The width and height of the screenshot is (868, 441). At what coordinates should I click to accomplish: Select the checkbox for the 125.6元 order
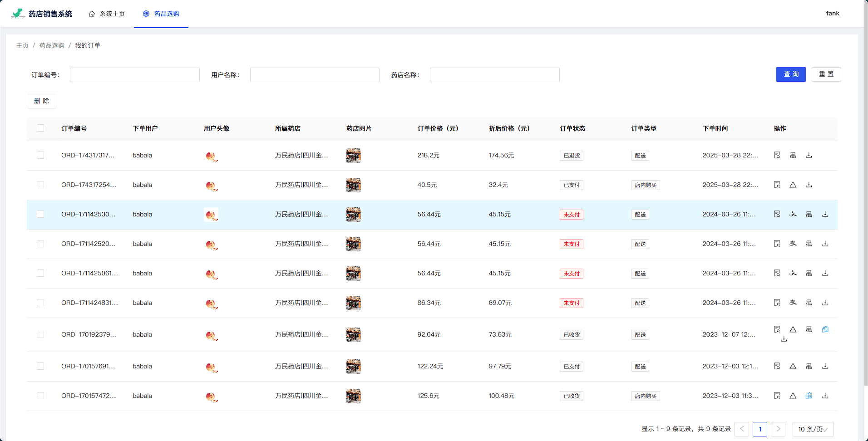pos(40,396)
